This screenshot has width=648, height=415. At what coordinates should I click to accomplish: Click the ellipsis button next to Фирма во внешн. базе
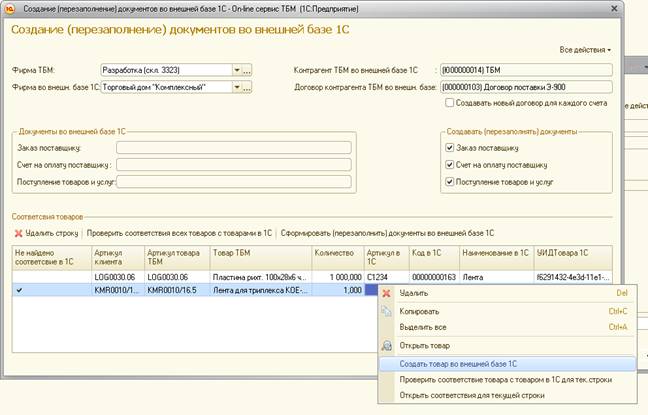tap(247, 87)
